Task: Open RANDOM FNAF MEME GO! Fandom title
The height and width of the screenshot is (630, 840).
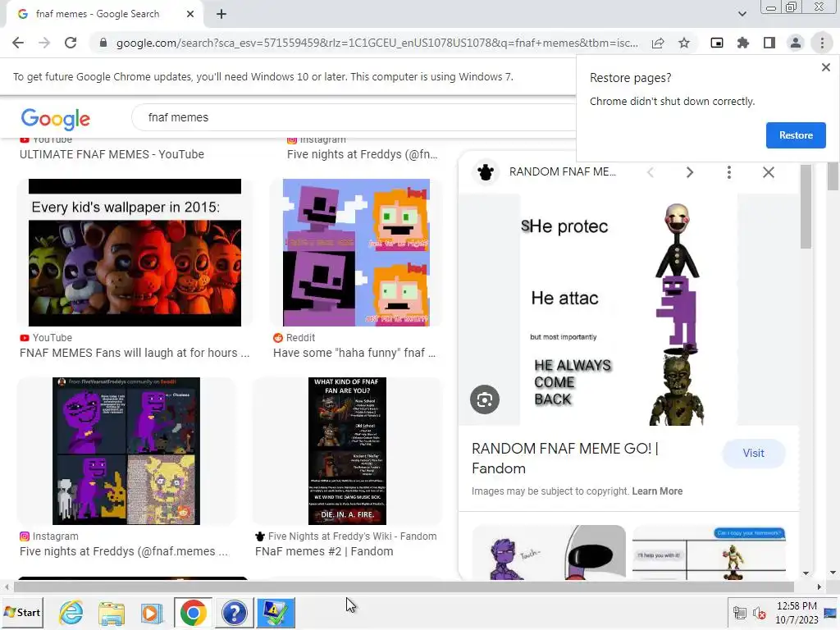Action: coord(564,459)
